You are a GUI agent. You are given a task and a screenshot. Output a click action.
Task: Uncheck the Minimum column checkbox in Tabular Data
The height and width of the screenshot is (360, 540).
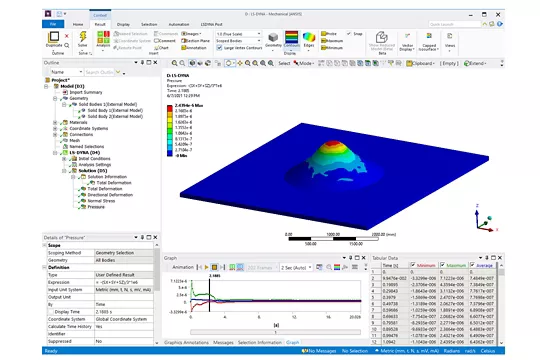(x=413, y=265)
